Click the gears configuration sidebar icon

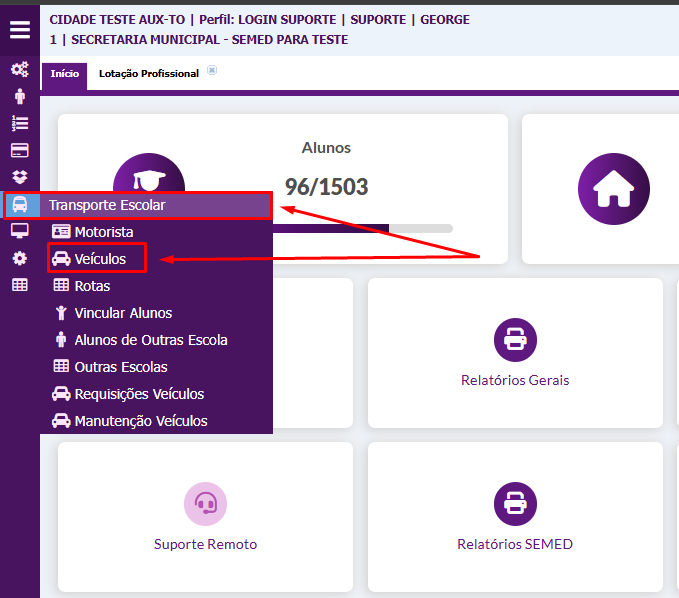point(20,69)
